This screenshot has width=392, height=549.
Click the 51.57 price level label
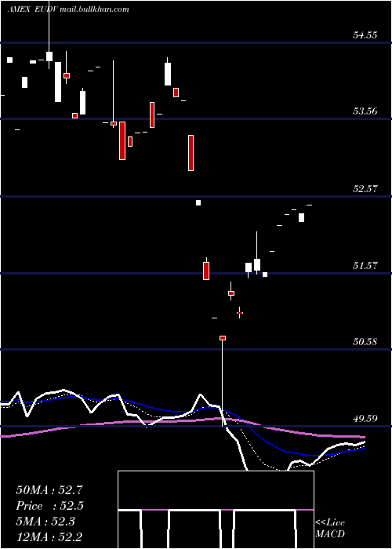365,266
